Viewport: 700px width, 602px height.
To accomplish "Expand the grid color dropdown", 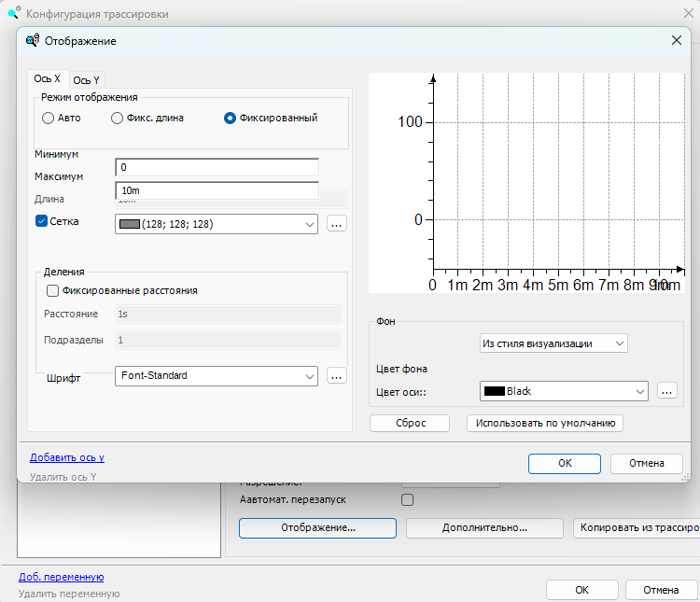I will pyautogui.click(x=309, y=224).
